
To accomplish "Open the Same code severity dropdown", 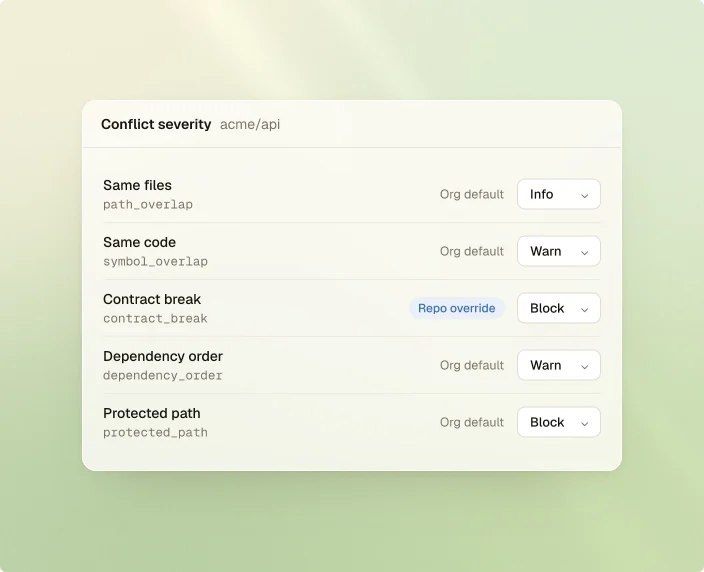I will (559, 251).
